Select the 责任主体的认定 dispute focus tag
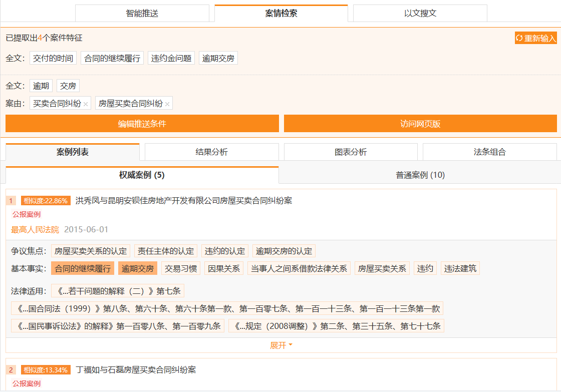Image resolution: width=561 pixels, height=392 pixels. [166, 251]
